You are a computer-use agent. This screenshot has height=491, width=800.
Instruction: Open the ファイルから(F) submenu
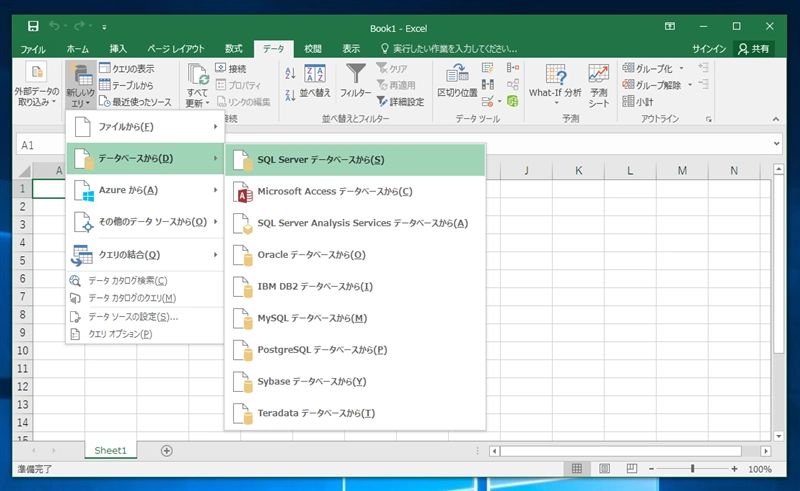click(145, 127)
